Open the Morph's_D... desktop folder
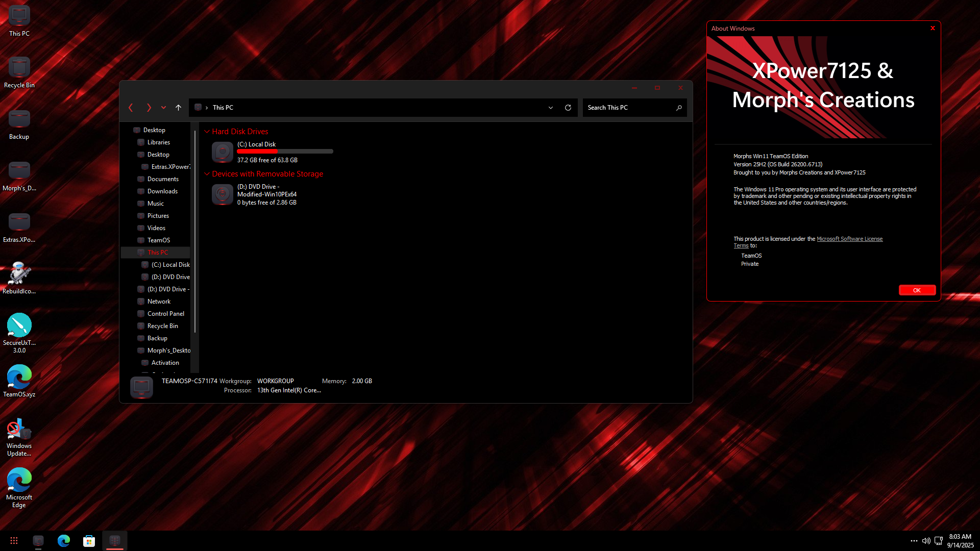This screenshot has width=980, height=551. pos(19,176)
